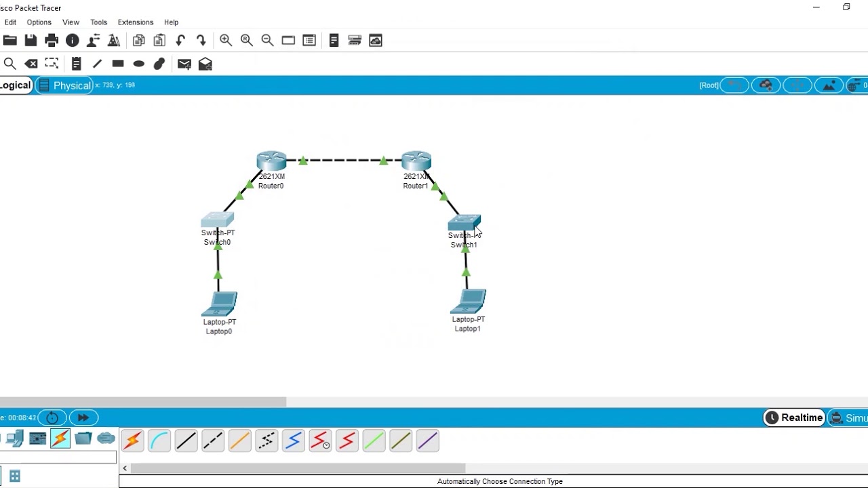
Task: Select the Place Note tool
Action: 76,64
